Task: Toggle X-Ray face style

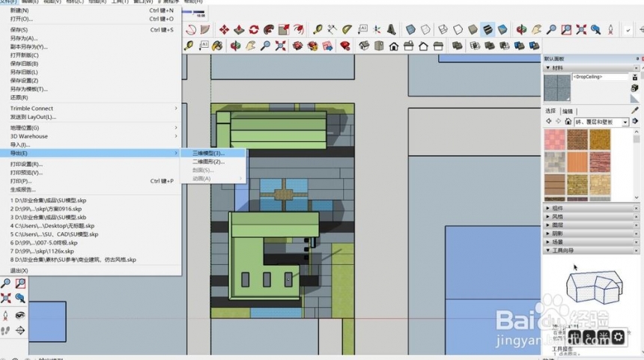Action: click(410, 29)
